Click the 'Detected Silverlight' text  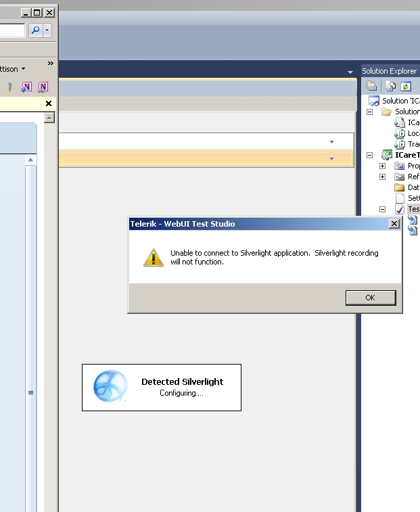coord(182,381)
